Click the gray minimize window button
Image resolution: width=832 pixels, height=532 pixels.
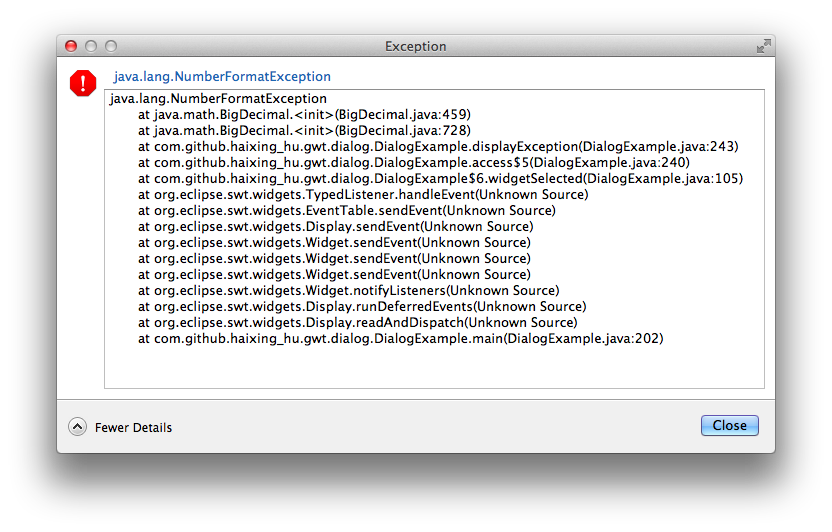point(91,46)
